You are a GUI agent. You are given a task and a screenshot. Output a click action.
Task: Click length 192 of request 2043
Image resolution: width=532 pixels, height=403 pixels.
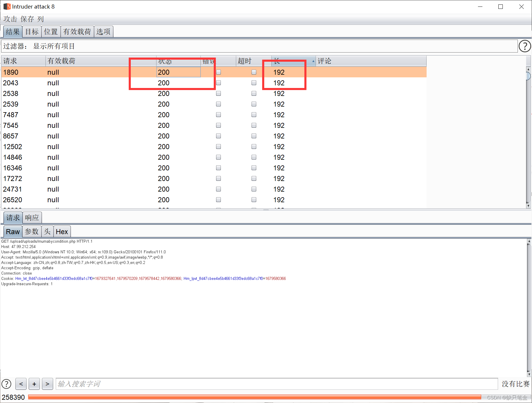tap(279, 83)
